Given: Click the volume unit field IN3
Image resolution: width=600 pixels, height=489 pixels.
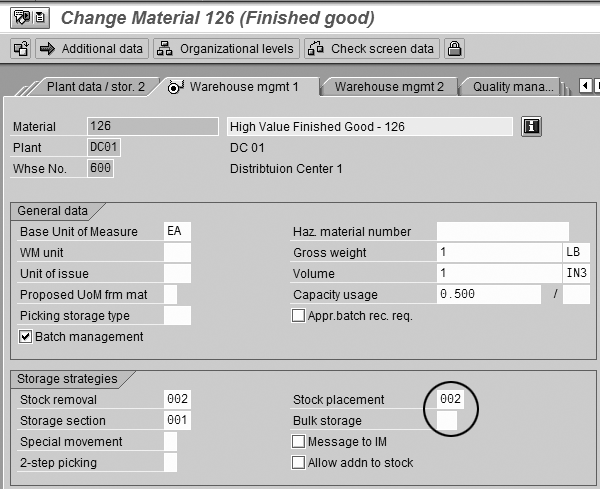Looking at the screenshot, I should coord(576,274).
